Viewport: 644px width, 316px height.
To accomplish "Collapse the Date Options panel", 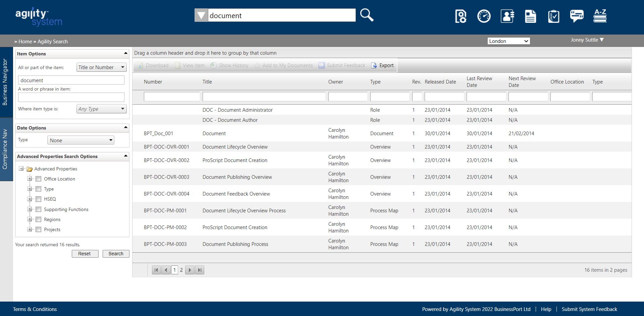I will 126,127.
